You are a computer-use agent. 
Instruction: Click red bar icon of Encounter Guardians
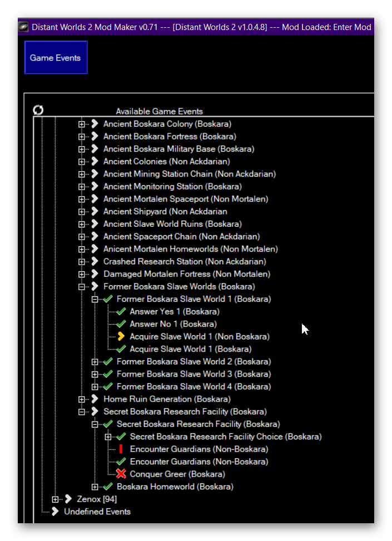coord(121,449)
